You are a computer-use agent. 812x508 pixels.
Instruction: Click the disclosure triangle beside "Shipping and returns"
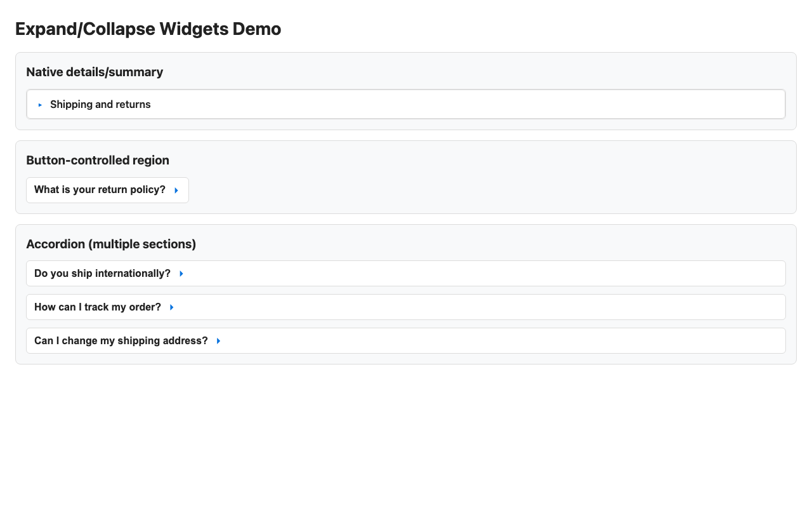coord(39,104)
